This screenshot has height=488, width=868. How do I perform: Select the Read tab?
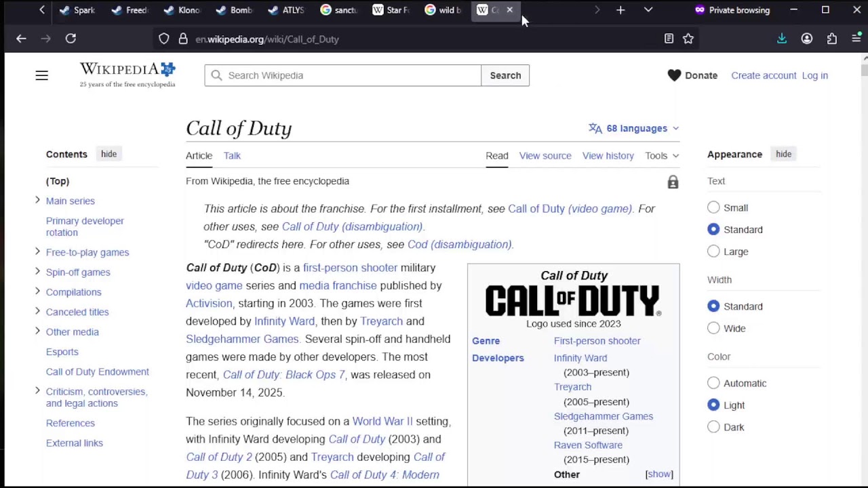coord(496,155)
